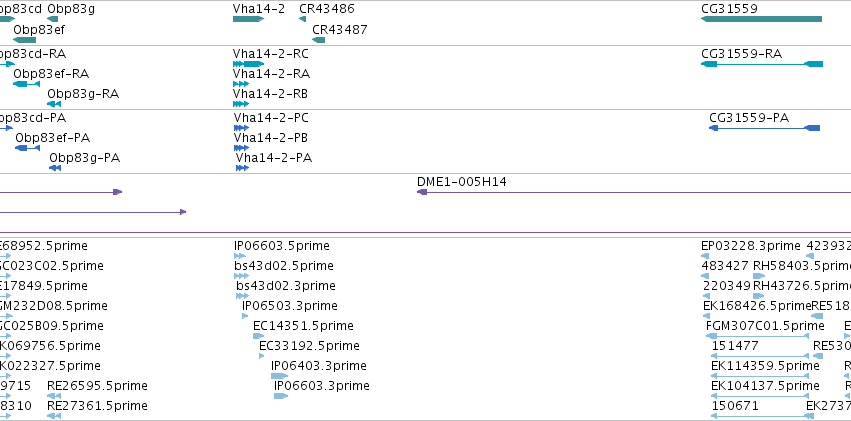Select the CG31559-PA protein glyph
851x421 pixels.
tap(765, 128)
